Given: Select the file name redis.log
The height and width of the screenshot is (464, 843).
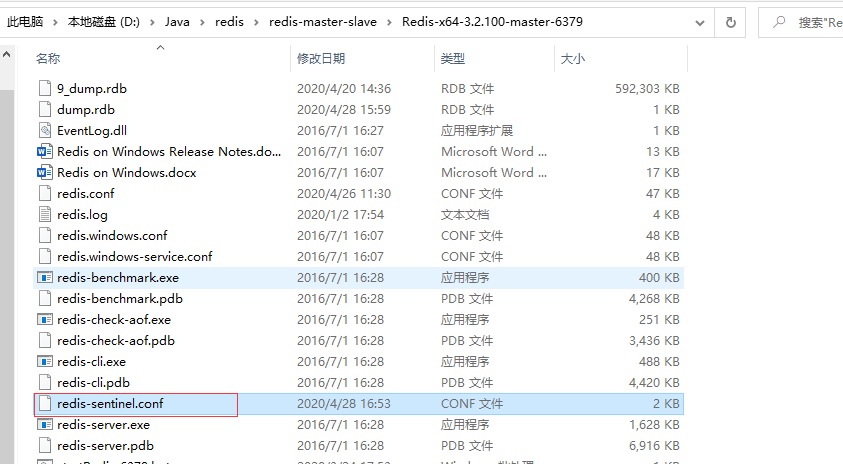Looking at the screenshot, I should click(82, 215).
